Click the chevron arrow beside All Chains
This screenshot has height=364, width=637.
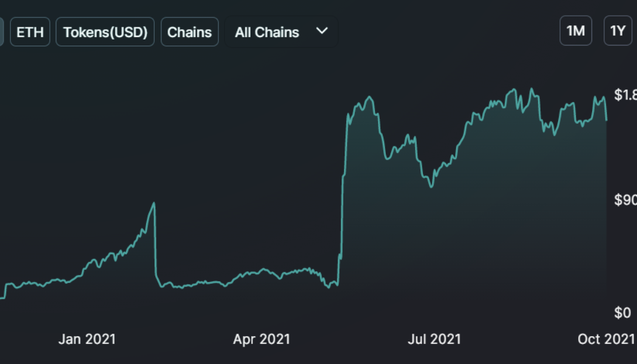point(322,31)
